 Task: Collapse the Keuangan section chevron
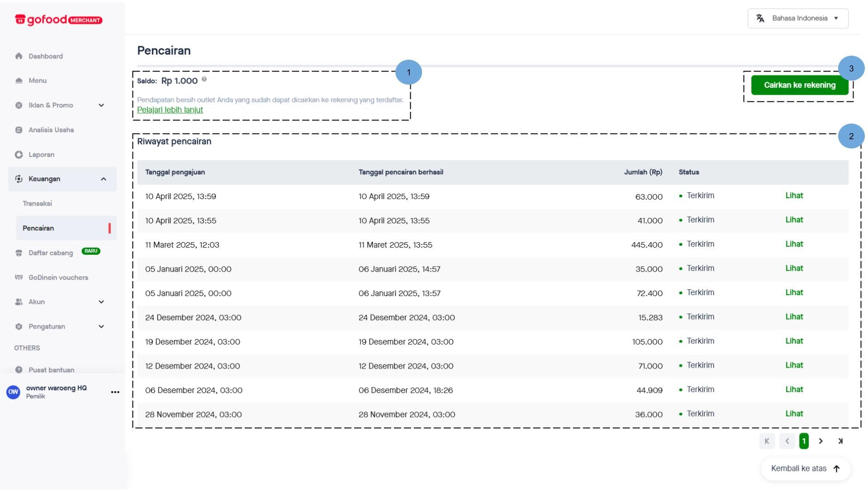coord(103,179)
